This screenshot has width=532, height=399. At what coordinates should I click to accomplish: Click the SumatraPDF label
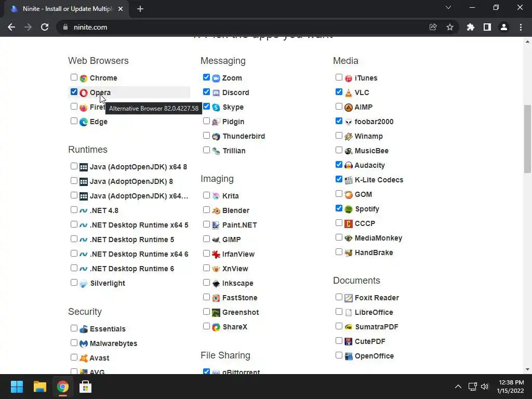click(376, 327)
